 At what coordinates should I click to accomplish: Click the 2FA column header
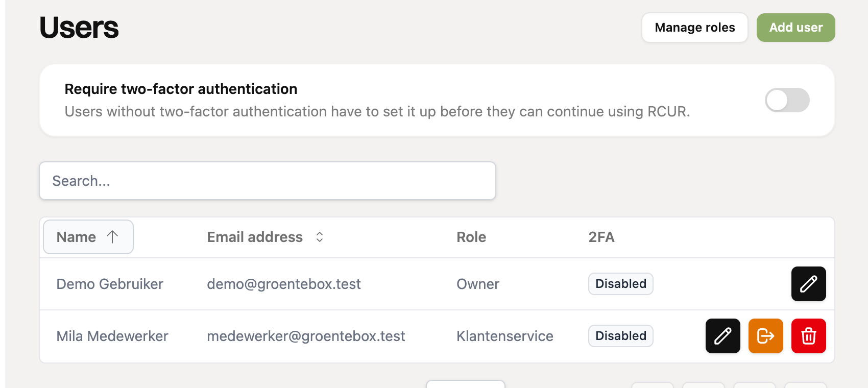[601, 237]
